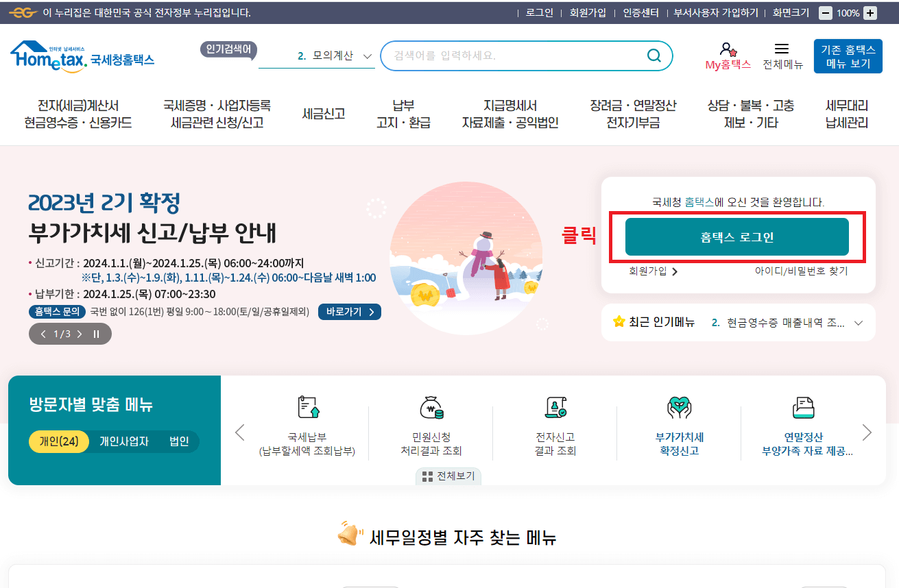Increase screen size with the plus control
This screenshot has height=588, width=899.
[870, 12]
